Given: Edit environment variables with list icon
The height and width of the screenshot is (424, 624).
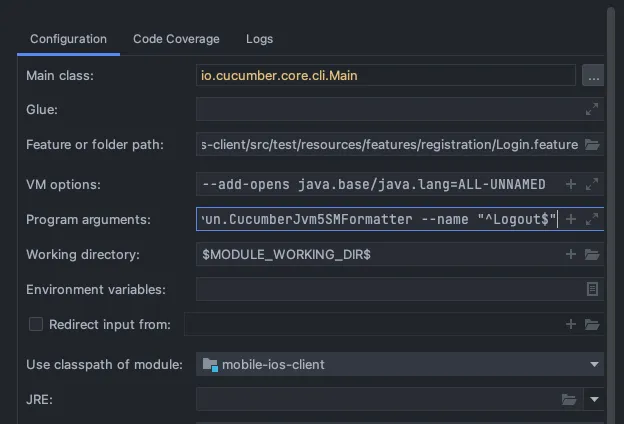Looking at the screenshot, I should (592, 289).
